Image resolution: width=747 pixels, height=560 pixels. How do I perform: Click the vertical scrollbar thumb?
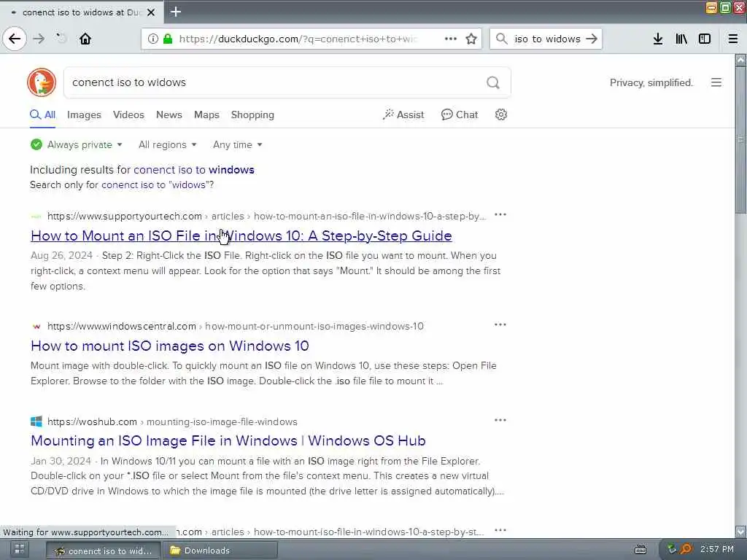[740, 140]
